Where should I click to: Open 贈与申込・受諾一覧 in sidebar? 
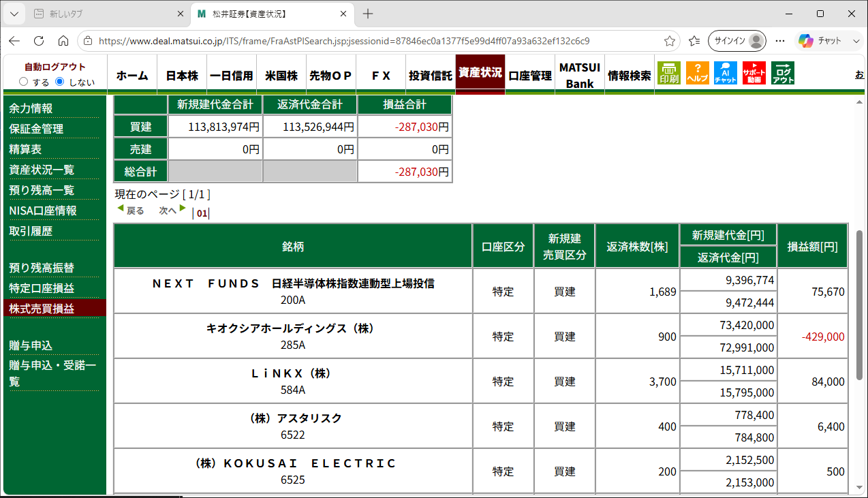pos(52,373)
